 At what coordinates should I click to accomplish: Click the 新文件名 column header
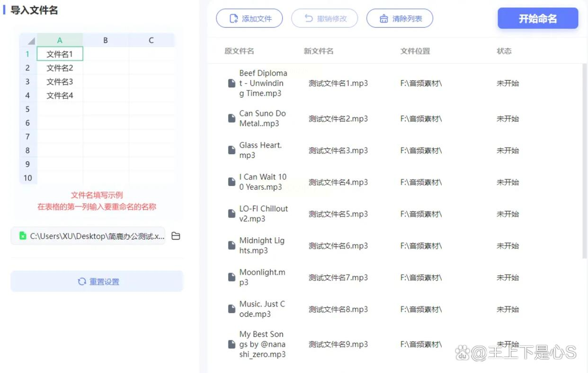319,51
